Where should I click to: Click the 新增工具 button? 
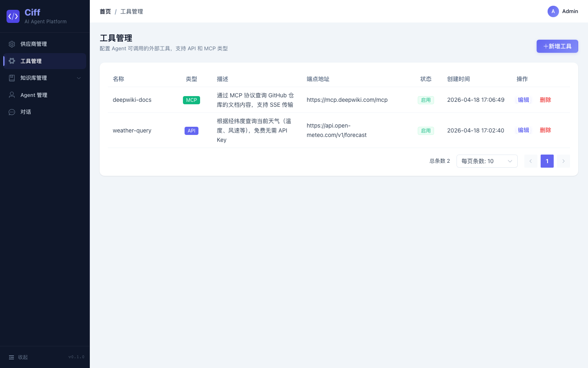(557, 46)
